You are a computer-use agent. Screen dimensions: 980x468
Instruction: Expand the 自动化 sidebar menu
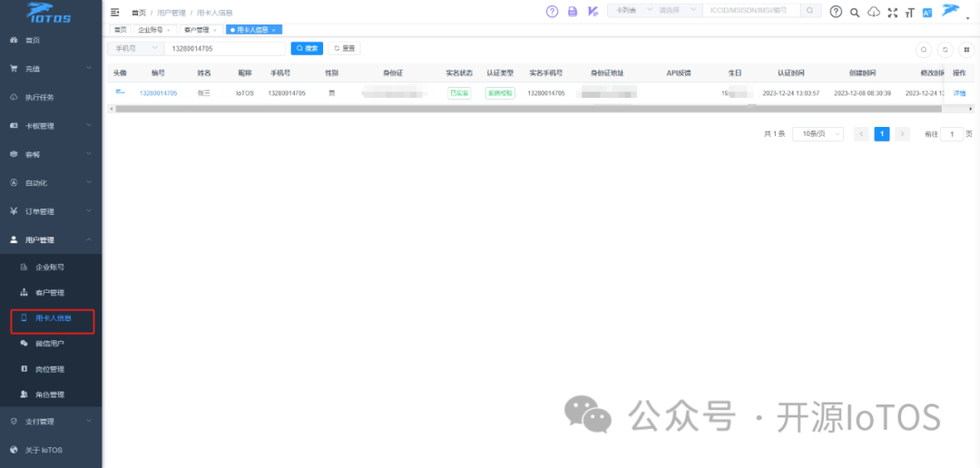click(x=51, y=183)
